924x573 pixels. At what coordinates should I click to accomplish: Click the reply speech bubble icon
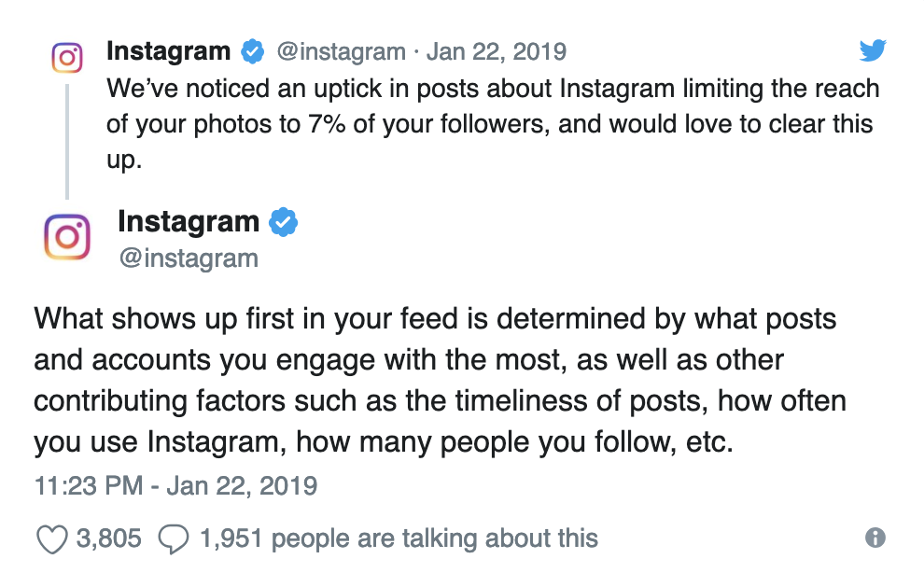coord(174,538)
